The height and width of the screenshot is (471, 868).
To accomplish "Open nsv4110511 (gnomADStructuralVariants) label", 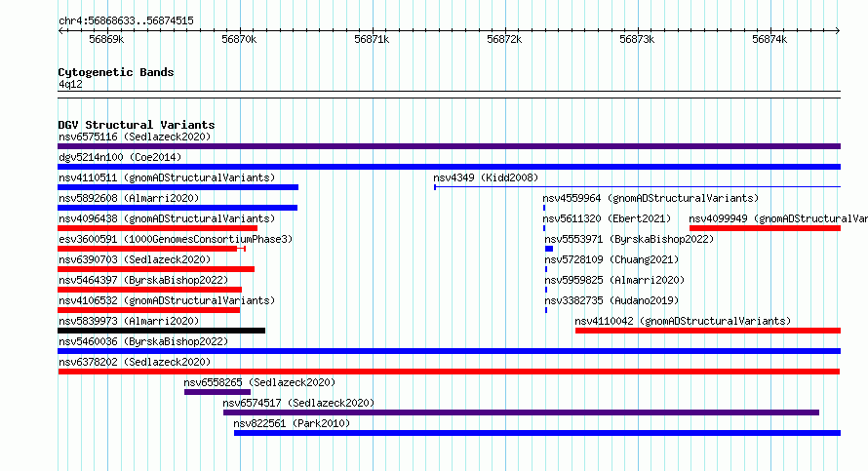I will coord(167,177).
